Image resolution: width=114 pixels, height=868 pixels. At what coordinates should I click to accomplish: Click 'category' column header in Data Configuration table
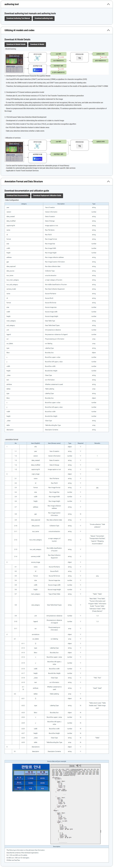click(x=24, y=204)
